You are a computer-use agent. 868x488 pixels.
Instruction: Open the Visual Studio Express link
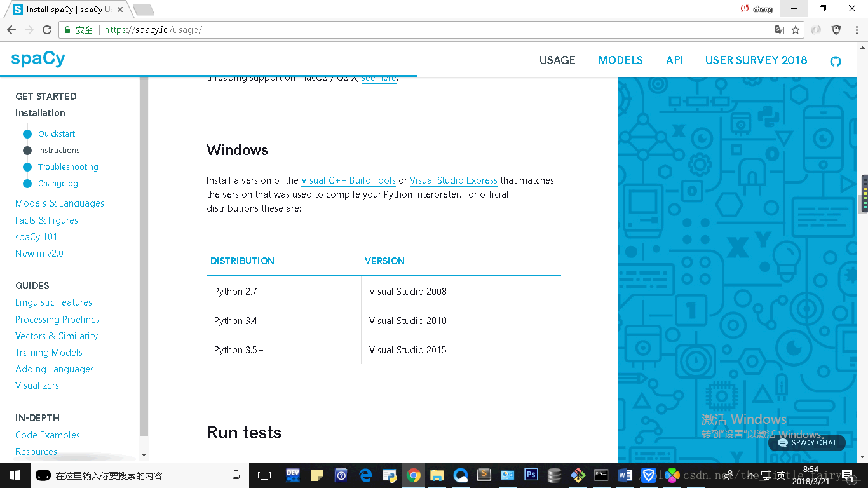point(454,180)
